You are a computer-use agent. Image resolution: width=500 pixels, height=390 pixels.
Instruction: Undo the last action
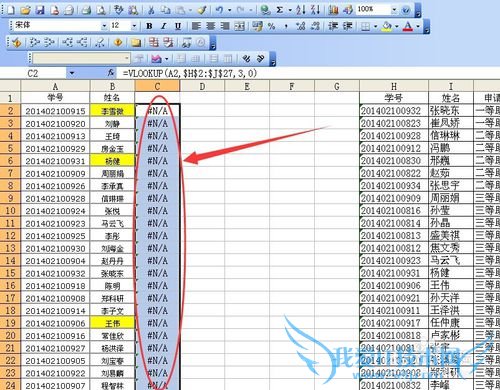tap(219, 10)
